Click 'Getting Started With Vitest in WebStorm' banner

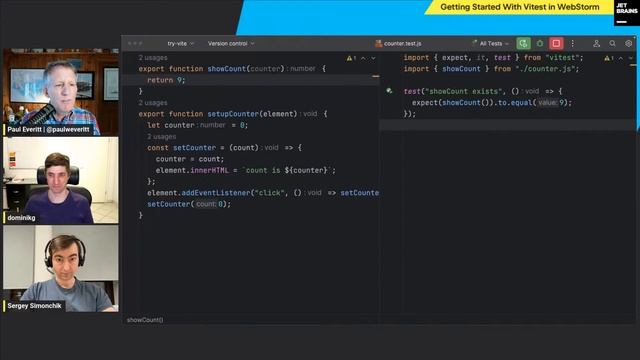click(520, 7)
